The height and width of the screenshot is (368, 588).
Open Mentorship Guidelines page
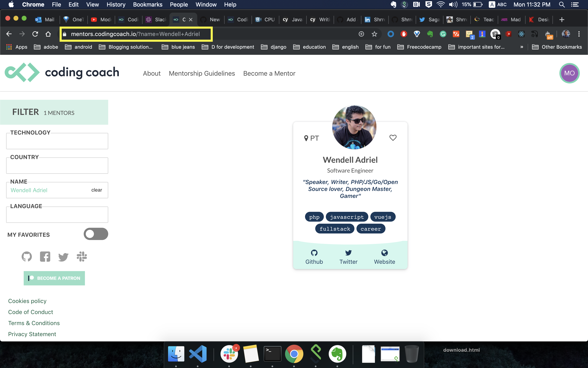[x=202, y=74]
